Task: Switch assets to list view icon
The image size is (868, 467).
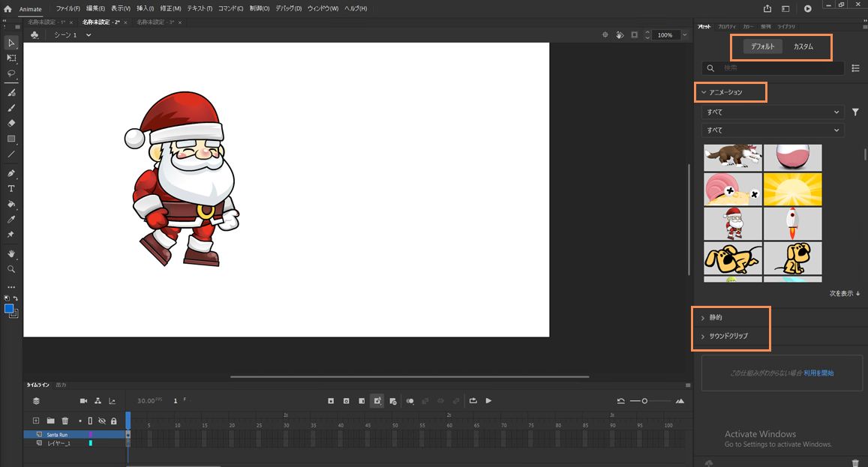Action: click(855, 68)
